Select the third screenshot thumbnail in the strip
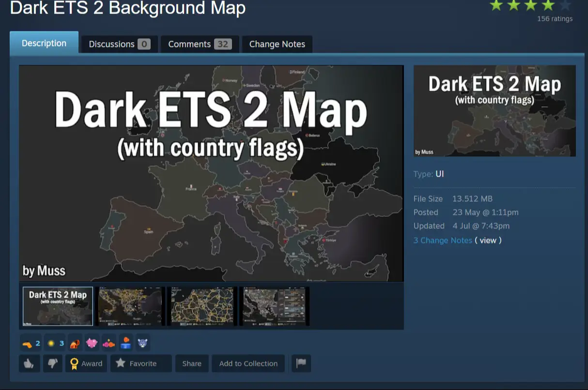This screenshot has width=588, height=390. point(202,306)
